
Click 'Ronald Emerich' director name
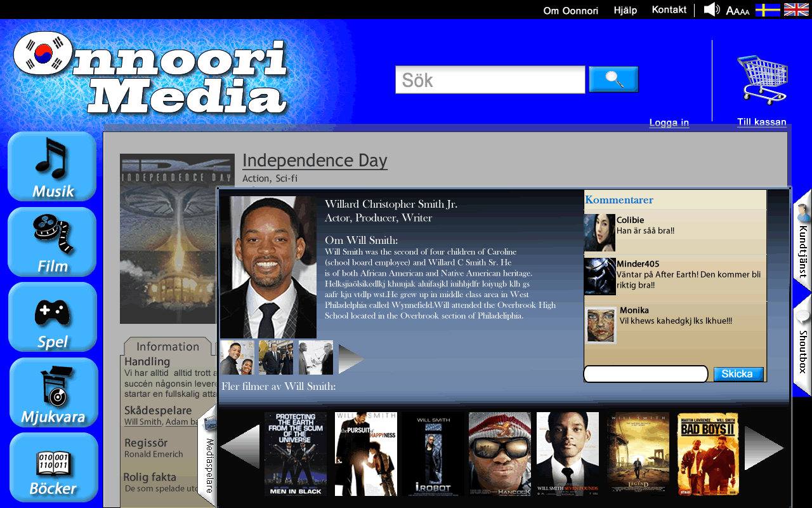pyautogui.click(x=154, y=455)
